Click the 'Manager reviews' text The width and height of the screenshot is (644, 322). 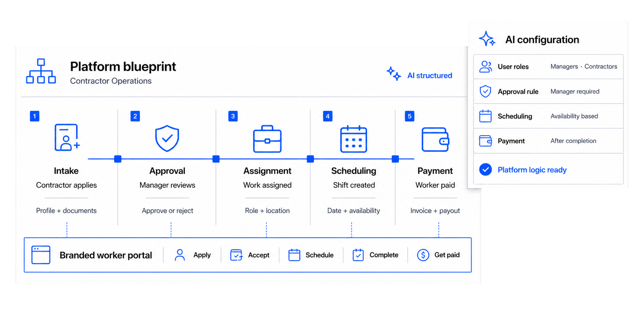coord(167,185)
